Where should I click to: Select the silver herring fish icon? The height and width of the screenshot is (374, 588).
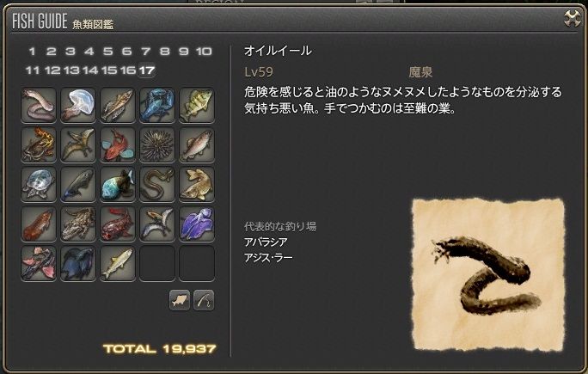point(118,263)
